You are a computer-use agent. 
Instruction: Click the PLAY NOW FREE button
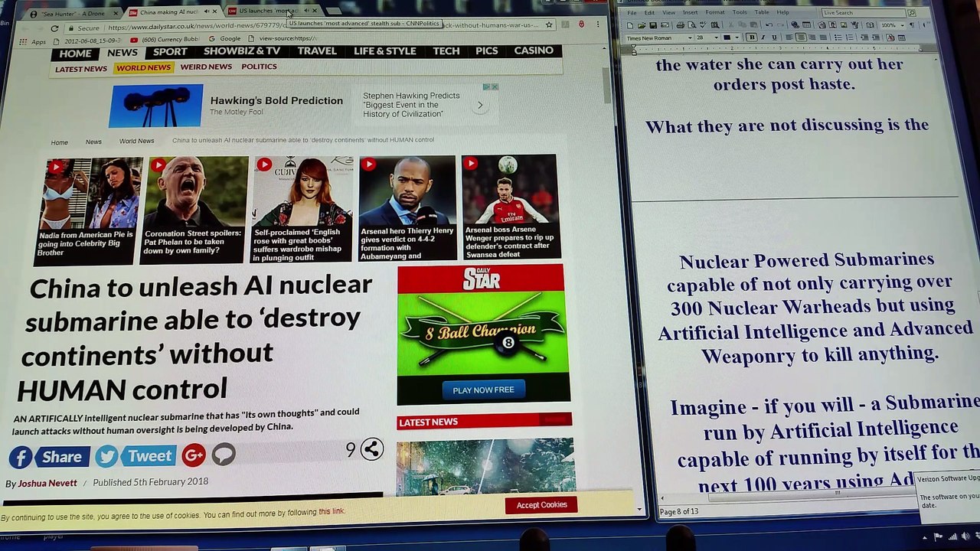[x=483, y=390]
